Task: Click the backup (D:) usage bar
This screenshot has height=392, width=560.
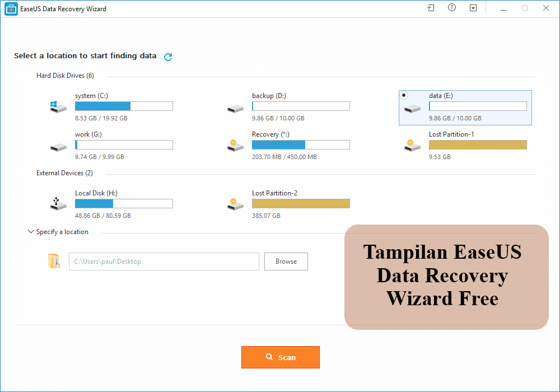Action: pyautogui.click(x=301, y=106)
